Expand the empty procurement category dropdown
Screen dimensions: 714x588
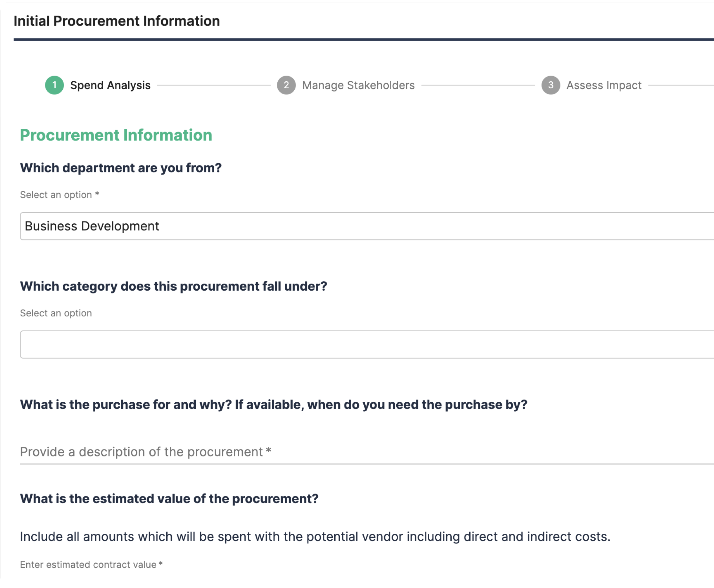366,344
